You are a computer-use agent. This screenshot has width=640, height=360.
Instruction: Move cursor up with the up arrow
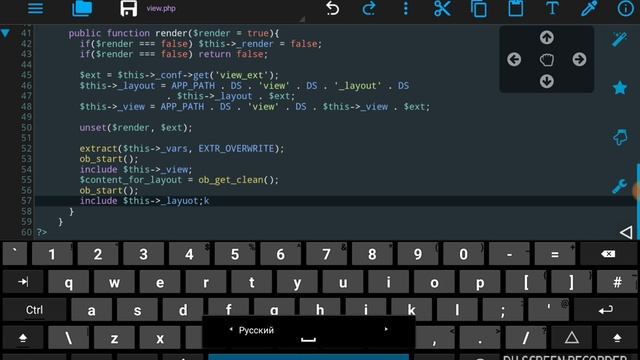tap(547, 38)
